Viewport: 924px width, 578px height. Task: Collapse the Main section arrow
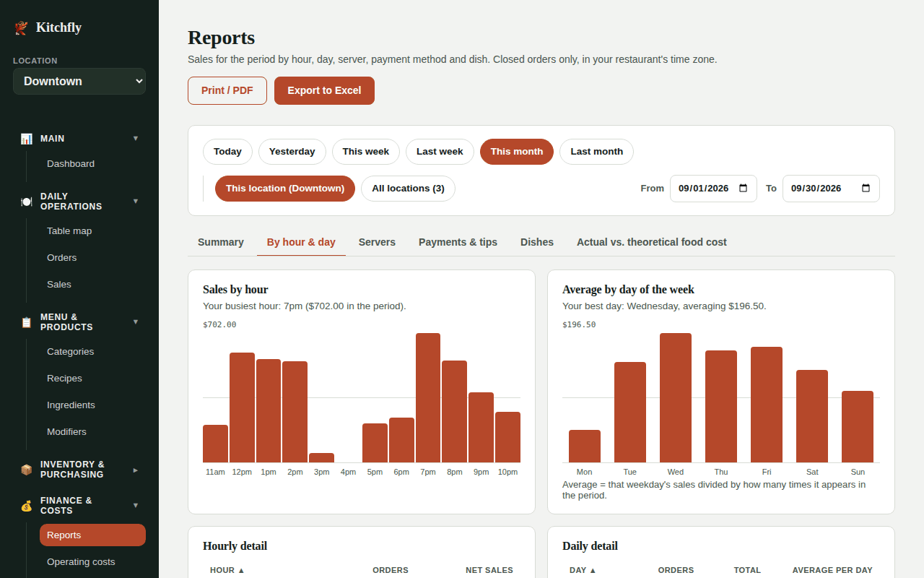[136, 139]
